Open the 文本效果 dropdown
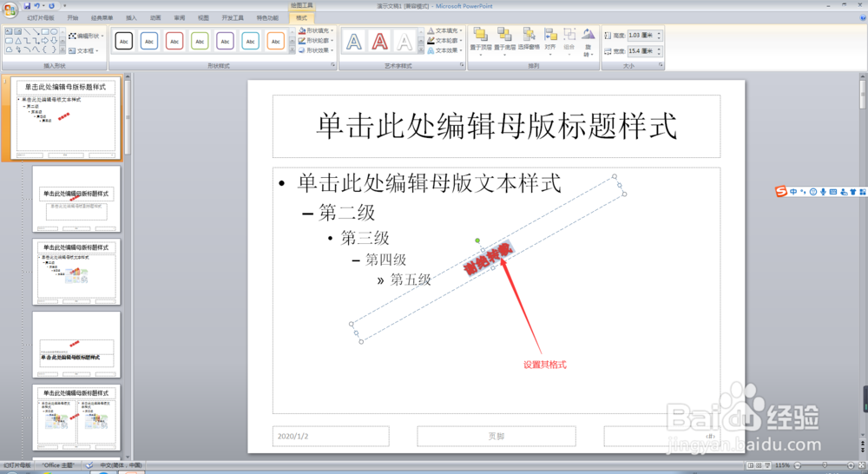The image size is (868, 474). pos(445,50)
